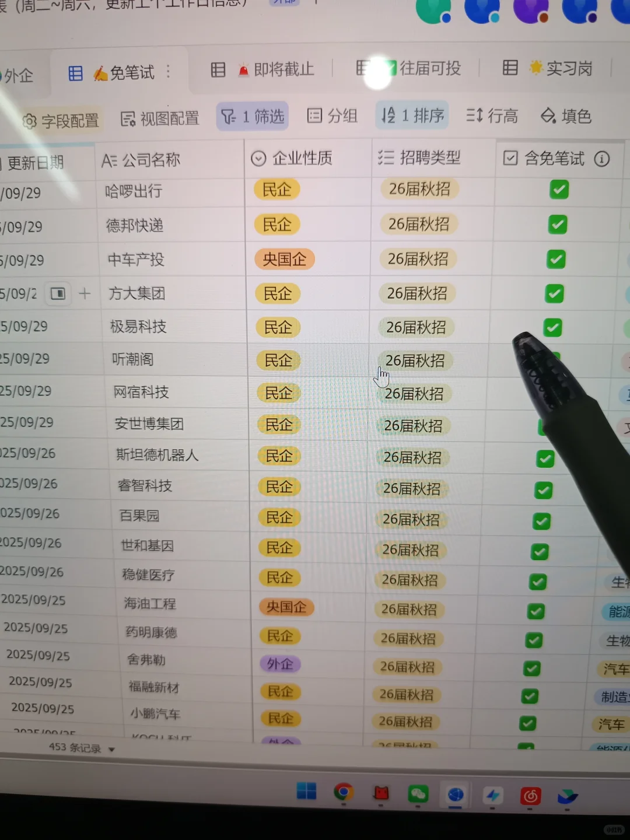Click the three-dot menu on the 免笔试 tab
Image resolution: width=630 pixels, height=840 pixels.
coord(169,71)
